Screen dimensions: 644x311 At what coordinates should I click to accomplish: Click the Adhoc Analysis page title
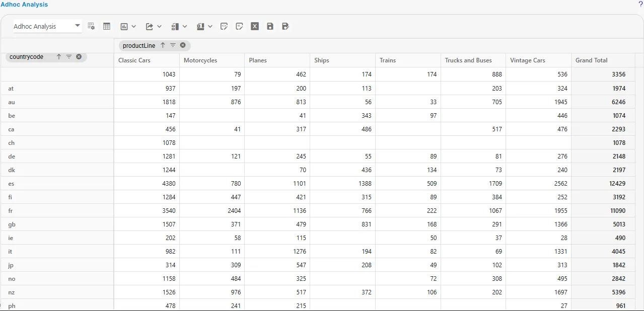pos(24,5)
